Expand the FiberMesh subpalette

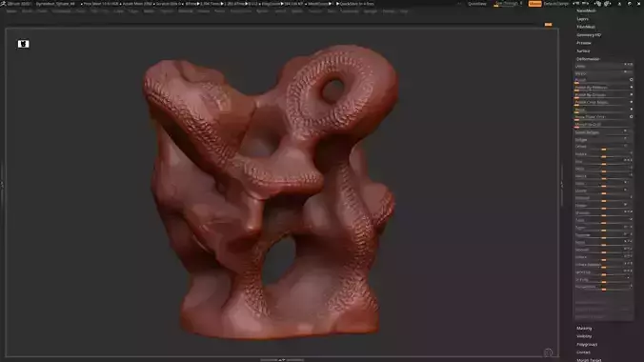[x=586, y=27]
